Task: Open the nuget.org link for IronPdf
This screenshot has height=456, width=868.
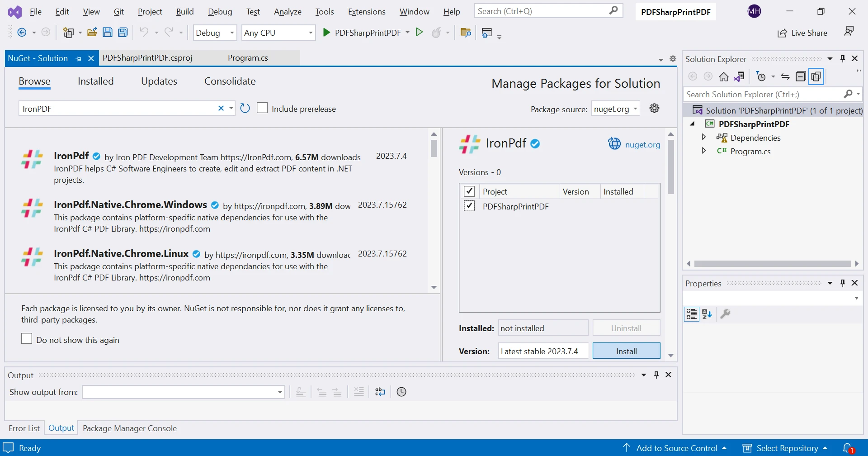Action: point(642,145)
